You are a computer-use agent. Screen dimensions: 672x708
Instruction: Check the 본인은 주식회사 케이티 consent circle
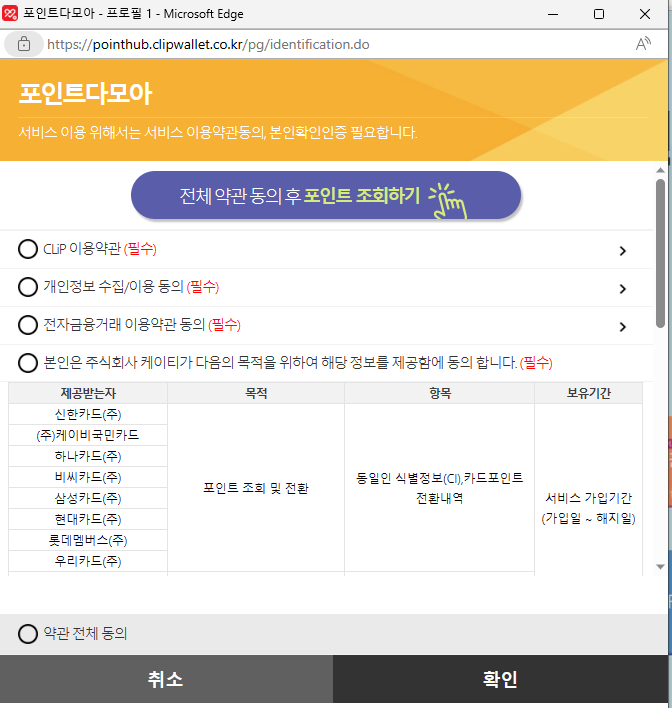(x=28, y=362)
